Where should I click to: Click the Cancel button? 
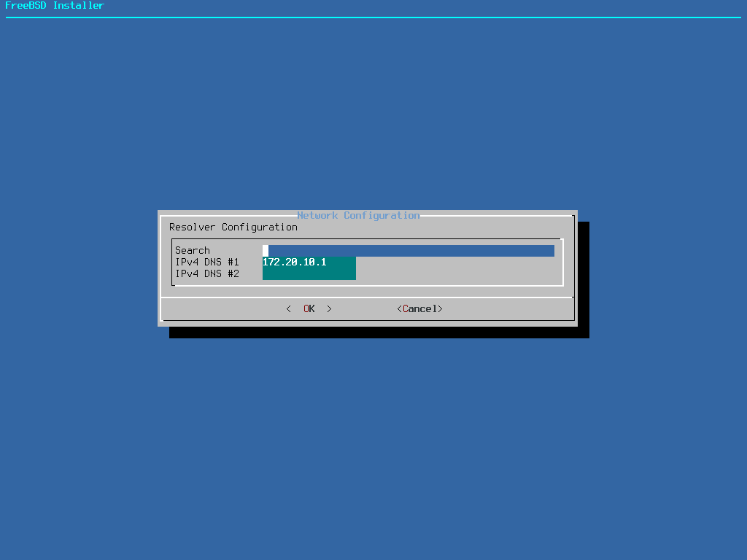click(x=419, y=308)
